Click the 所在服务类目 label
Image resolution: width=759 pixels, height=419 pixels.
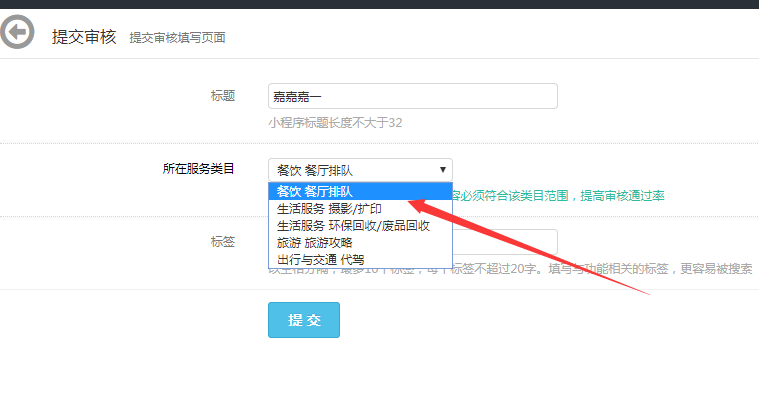click(198, 169)
